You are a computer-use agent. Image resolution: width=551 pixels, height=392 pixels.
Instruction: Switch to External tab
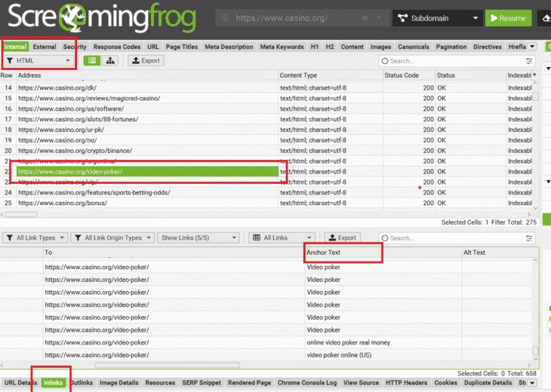(45, 47)
